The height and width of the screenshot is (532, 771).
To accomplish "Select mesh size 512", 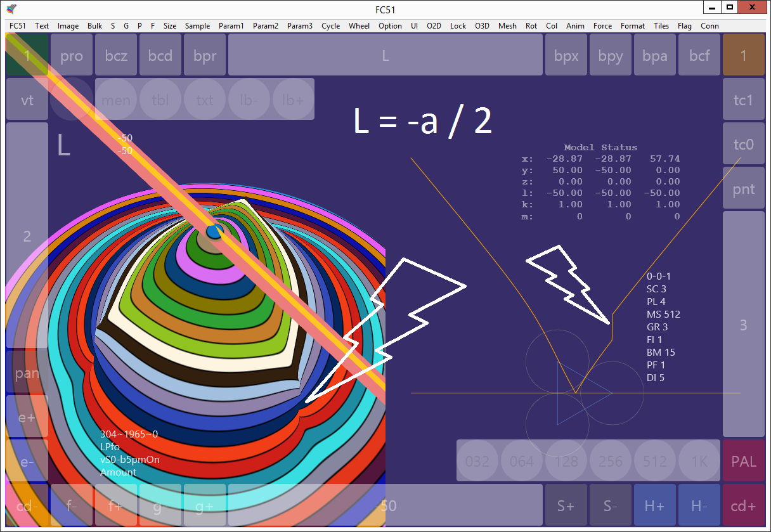I will [x=655, y=461].
